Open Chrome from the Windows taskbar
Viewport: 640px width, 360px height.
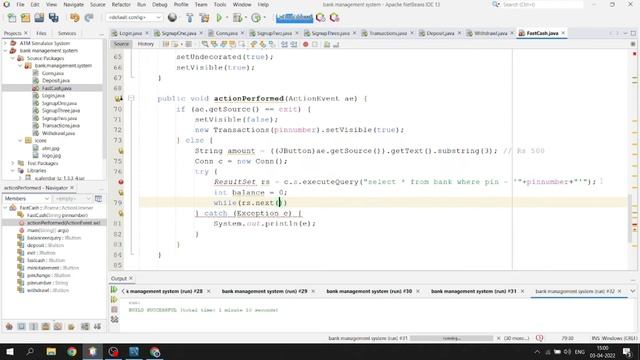tap(72, 352)
